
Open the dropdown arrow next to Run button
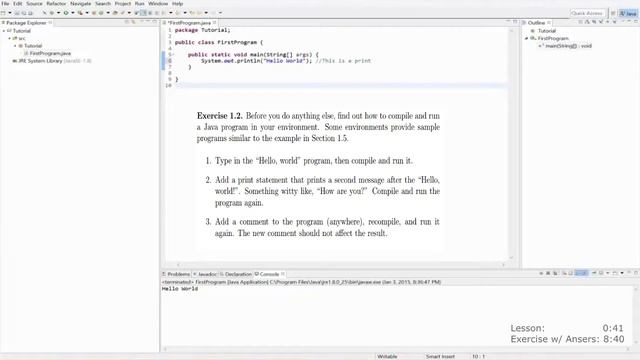73,13
